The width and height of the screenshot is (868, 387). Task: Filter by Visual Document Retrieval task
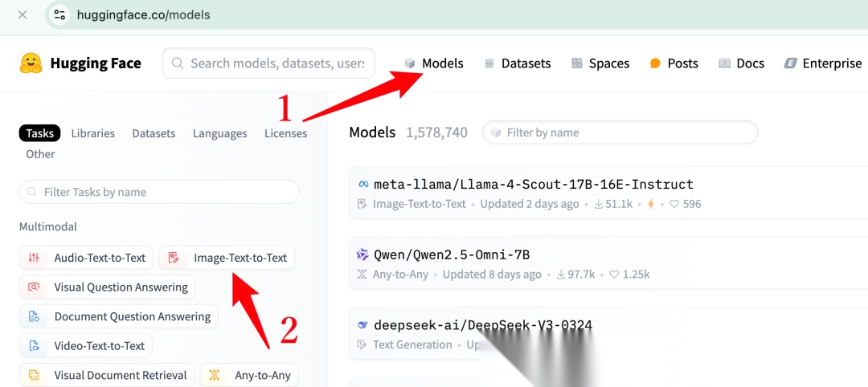[107, 376]
